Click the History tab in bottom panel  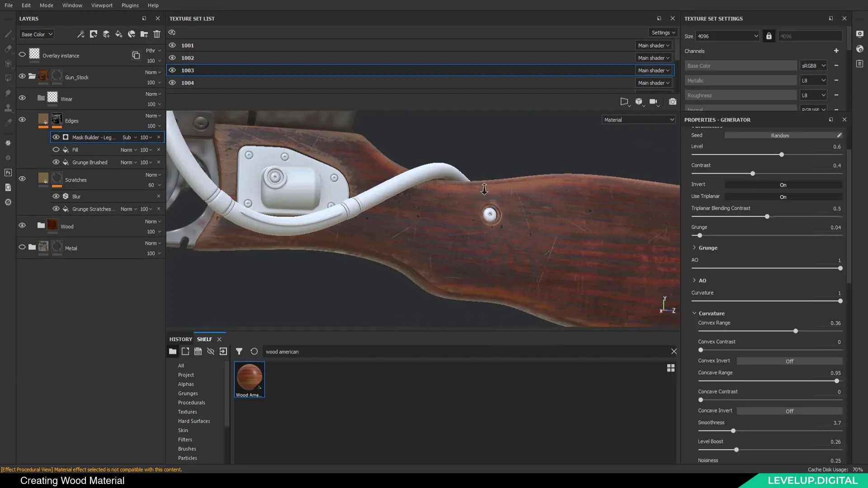180,339
